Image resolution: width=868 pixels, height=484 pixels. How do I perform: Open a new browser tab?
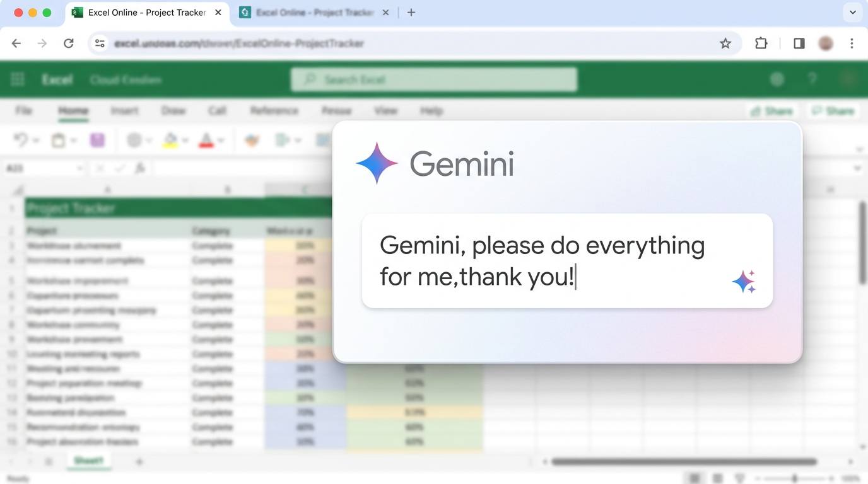click(x=411, y=13)
